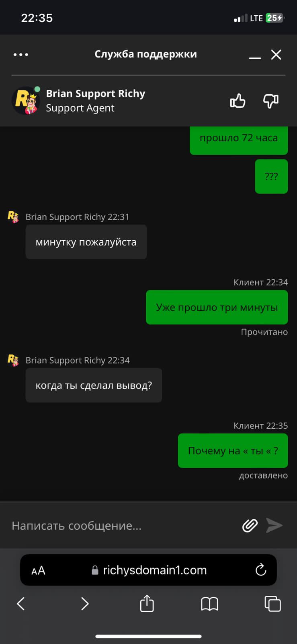297x644 pixels.
Task: Go forward in Safari history
Action: (x=84, y=604)
